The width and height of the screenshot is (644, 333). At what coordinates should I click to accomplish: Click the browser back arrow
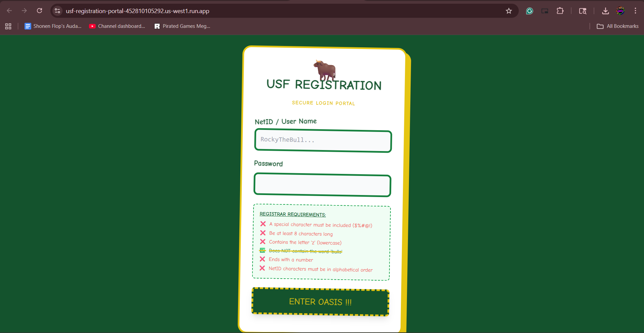coord(9,11)
